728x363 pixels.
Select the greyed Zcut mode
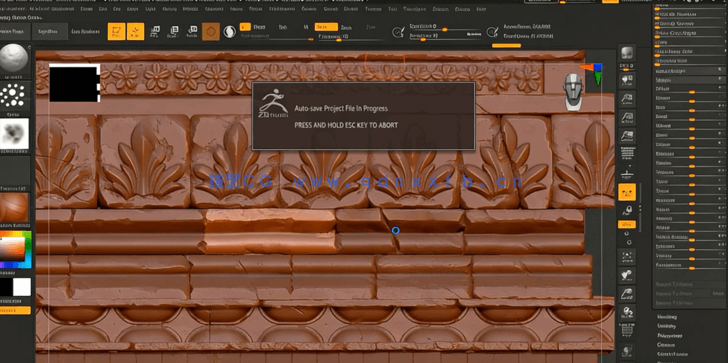[370, 27]
